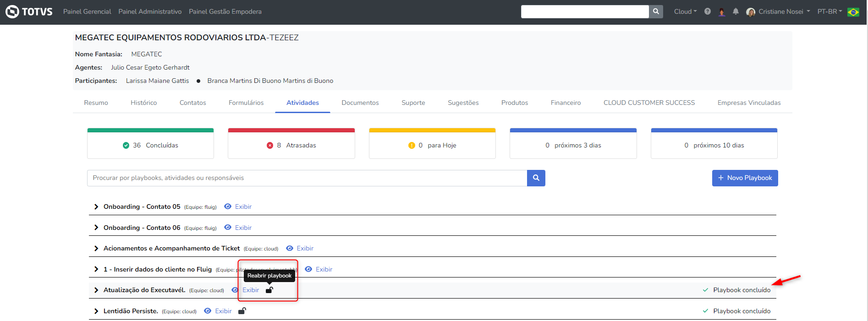Click red X icon in Atrasadas card
The height and width of the screenshot is (321, 868).
pos(270,146)
